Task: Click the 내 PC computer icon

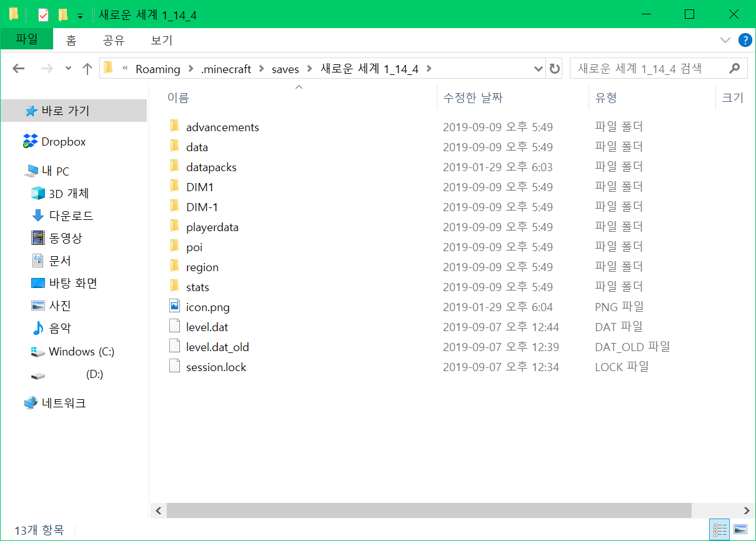Action: pos(31,171)
